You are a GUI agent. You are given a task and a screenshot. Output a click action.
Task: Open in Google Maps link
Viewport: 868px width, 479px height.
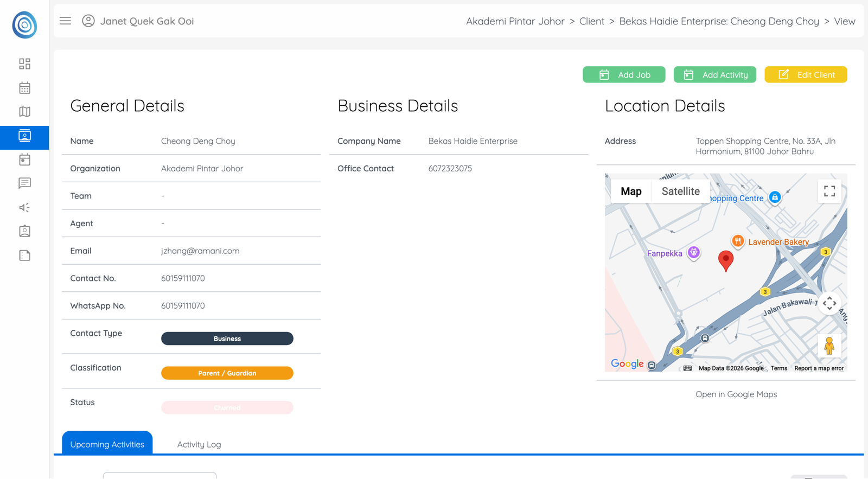click(x=736, y=394)
